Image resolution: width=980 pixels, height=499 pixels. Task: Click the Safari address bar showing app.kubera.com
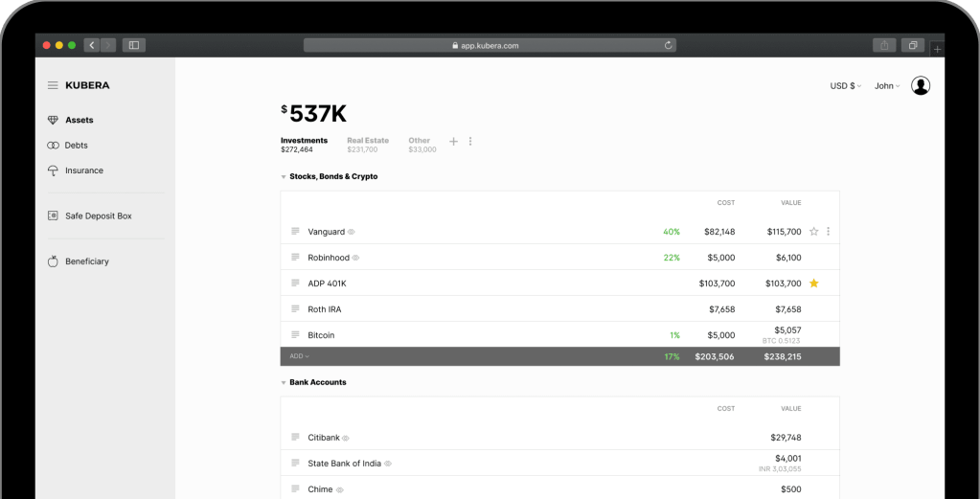[x=490, y=45]
